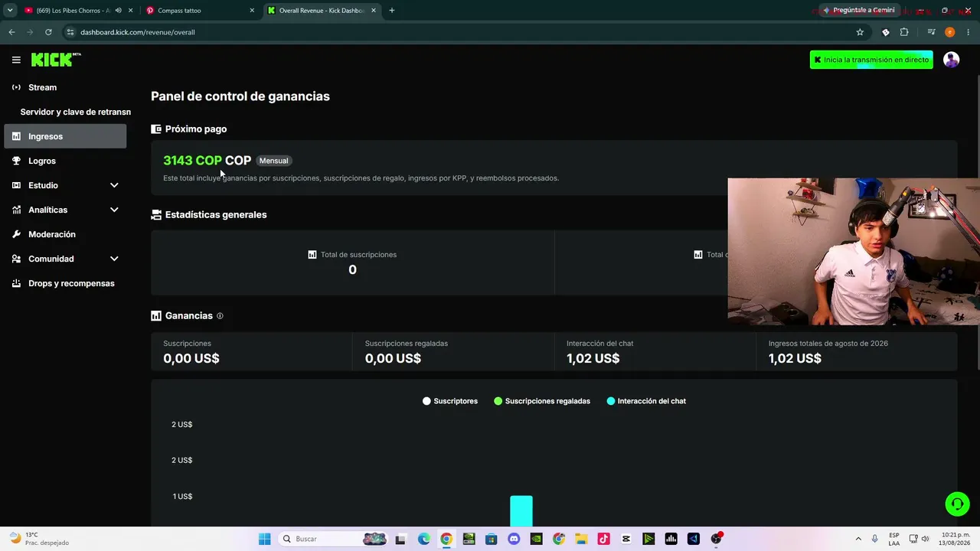980x551 pixels.
Task: Open the Windows Start menu
Action: pos(265,539)
